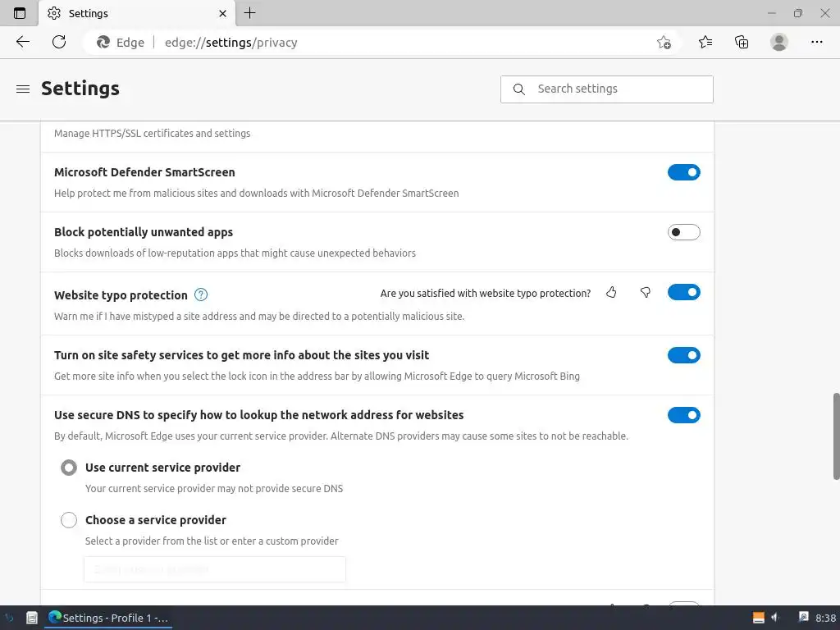840x630 pixels.
Task: Open Settings and more ellipsis menu
Action: [x=816, y=42]
